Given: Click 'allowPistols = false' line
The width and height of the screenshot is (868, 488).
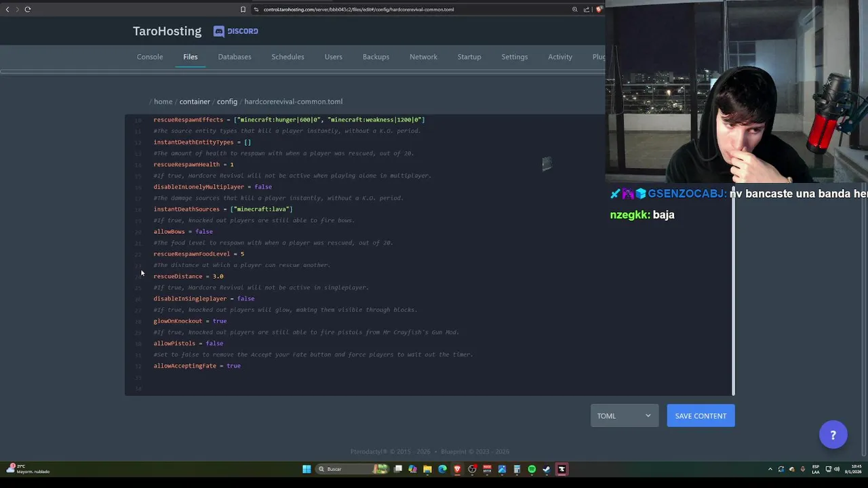Looking at the screenshot, I should pos(189,344).
